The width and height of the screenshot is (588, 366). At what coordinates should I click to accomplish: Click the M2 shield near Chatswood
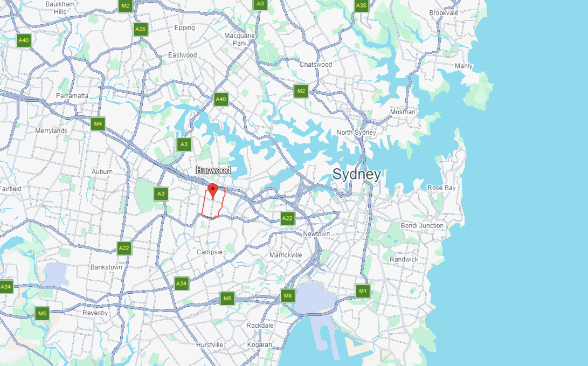[x=301, y=91]
